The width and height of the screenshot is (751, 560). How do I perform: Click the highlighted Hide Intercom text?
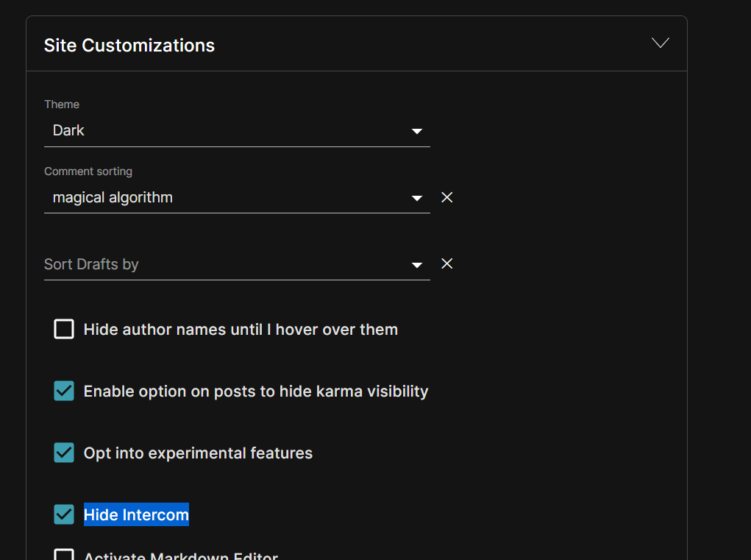point(136,515)
